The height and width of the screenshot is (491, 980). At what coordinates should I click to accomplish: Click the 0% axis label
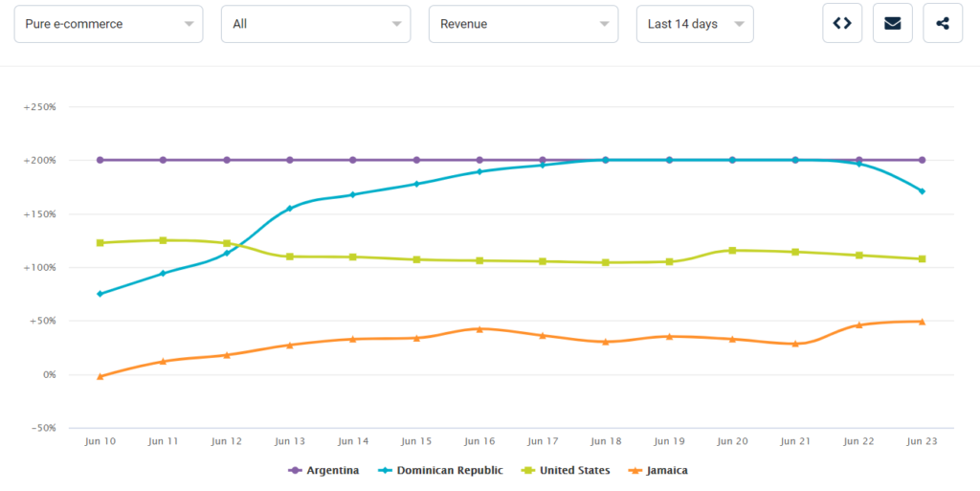48,375
